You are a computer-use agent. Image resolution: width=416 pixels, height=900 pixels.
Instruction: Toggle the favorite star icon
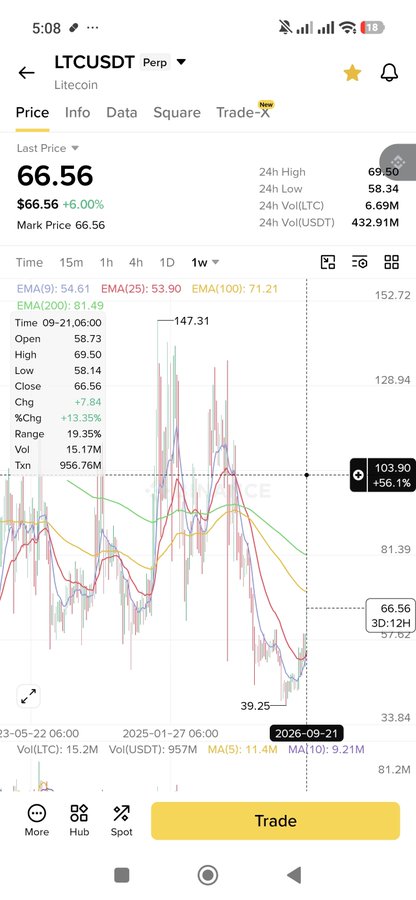point(352,73)
